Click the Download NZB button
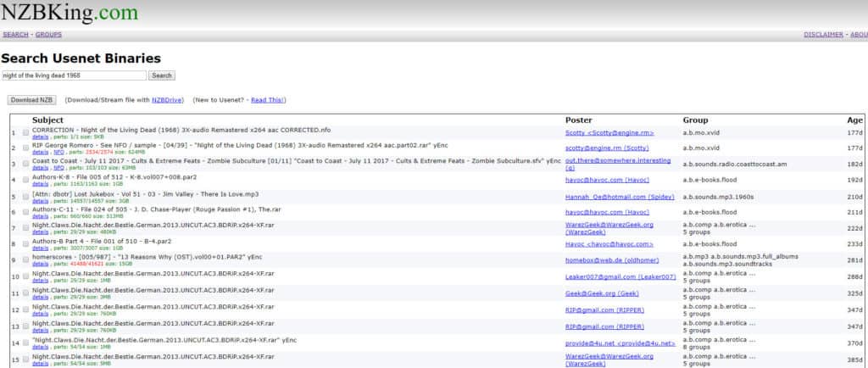Image resolution: width=868 pixels, height=368 pixels. point(31,99)
